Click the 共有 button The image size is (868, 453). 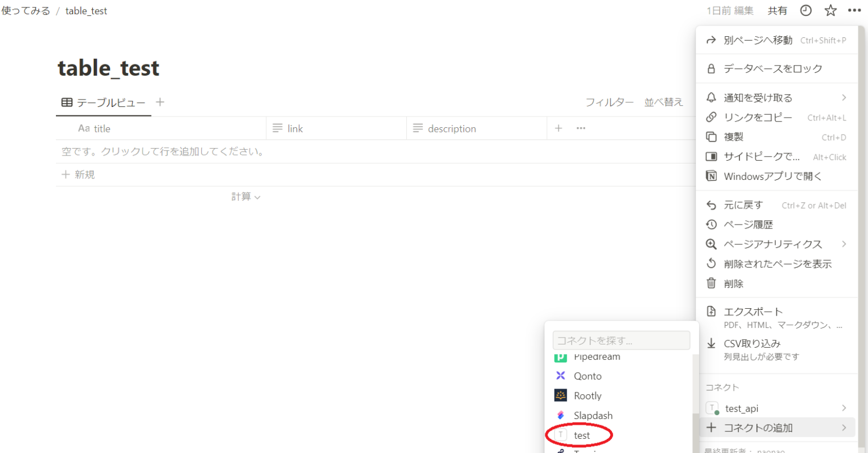(x=778, y=10)
